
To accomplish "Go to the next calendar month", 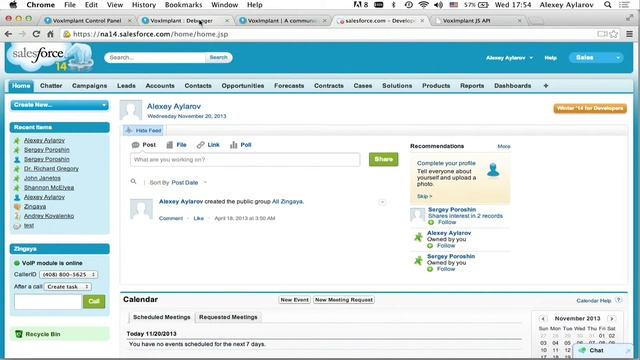I will 611,318.
